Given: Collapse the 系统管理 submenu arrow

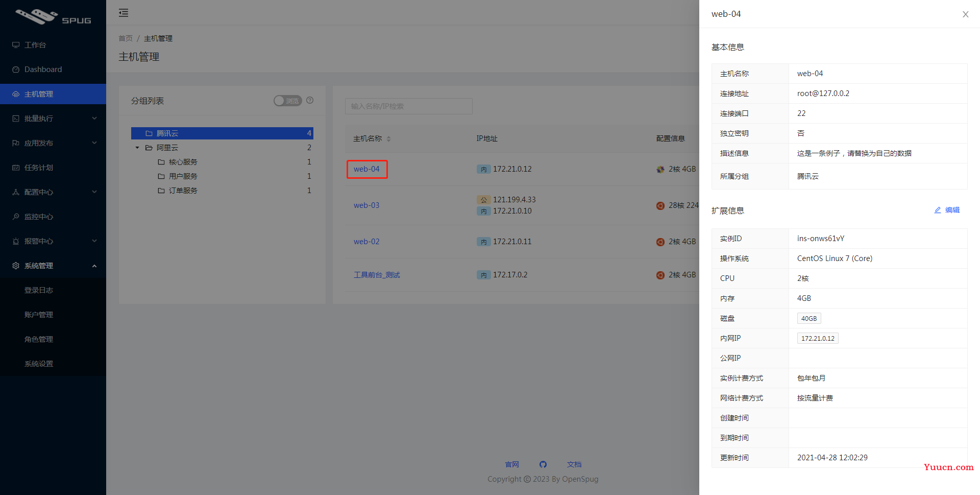Looking at the screenshot, I should (94, 266).
